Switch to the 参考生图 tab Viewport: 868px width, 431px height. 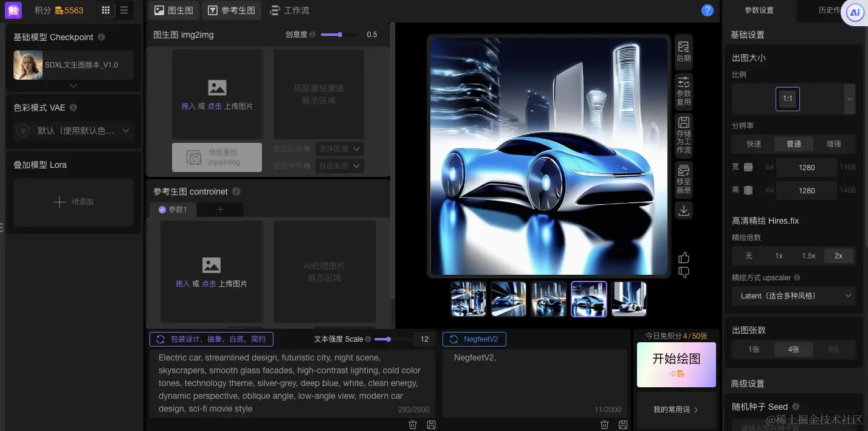[x=232, y=10]
